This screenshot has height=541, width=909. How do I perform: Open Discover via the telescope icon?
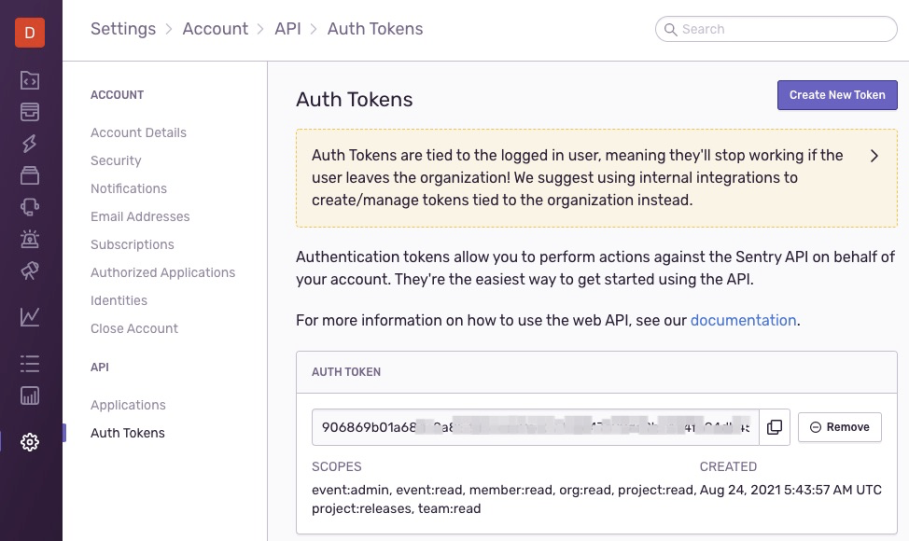30,270
